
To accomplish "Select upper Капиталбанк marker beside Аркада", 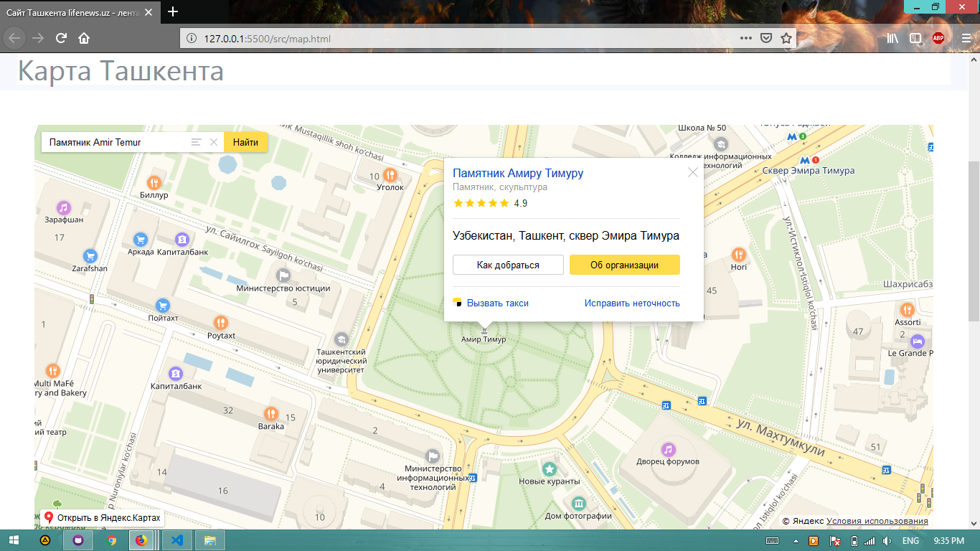I will click(182, 239).
